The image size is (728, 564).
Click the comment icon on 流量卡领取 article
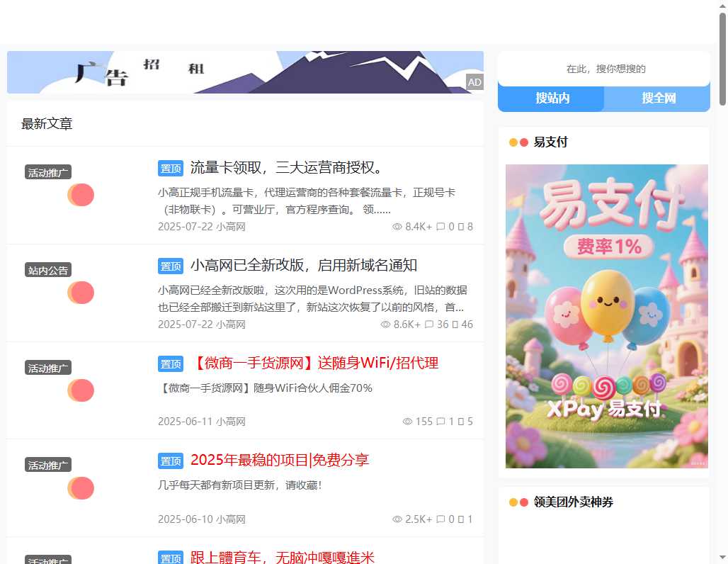(x=440, y=227)
